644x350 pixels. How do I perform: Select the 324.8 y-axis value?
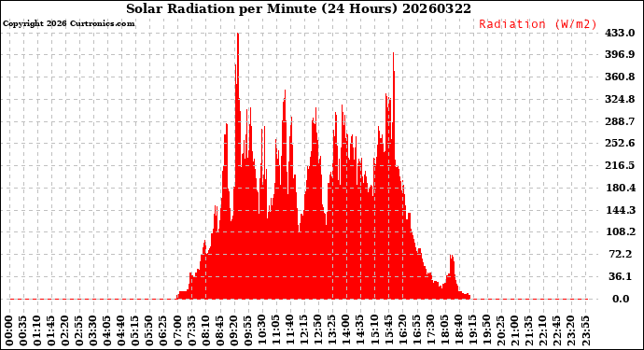pyautogui.click(x=620, y=99)
